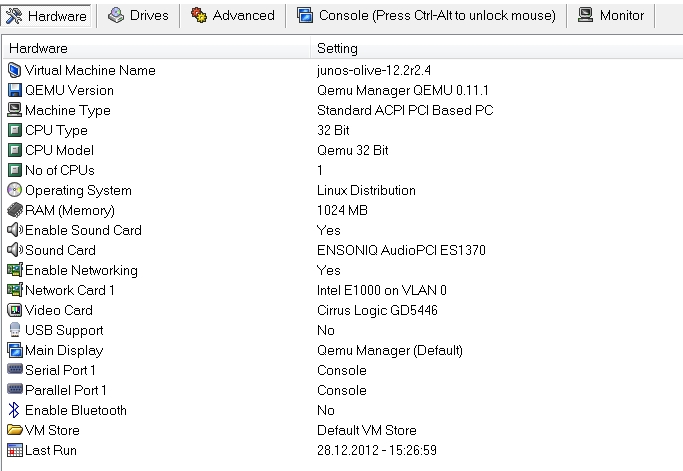Viewport: 683px width, 471px height.
Task: Click the Standard ACPI PCI Based PC value
Action: (405, 111)
